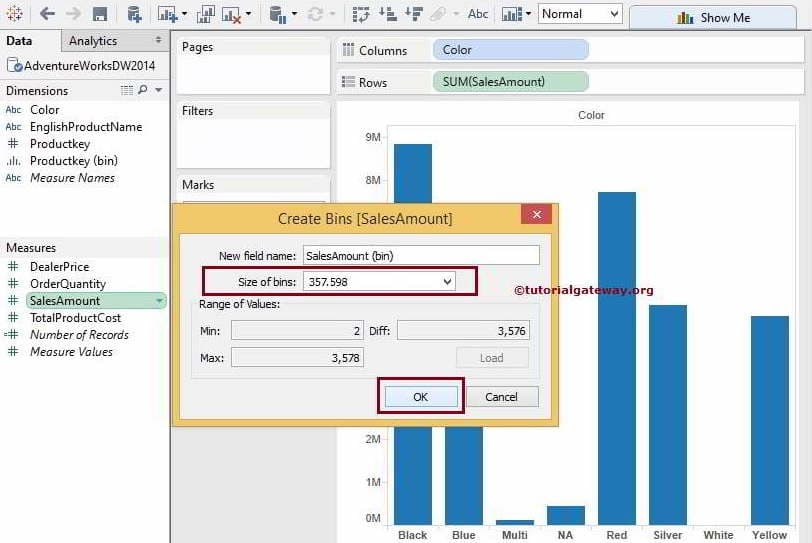Click the Load button

(492, 358)
